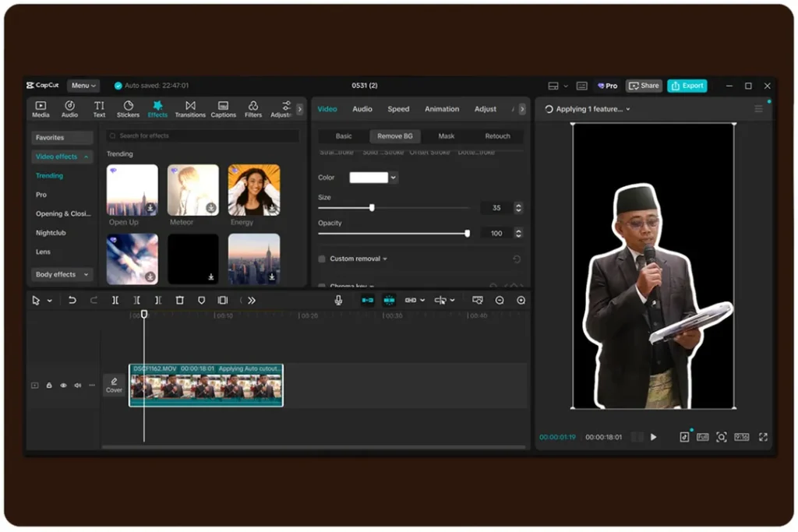
Task: Show more timeline tools with double chevron
Action: [252, 300]
